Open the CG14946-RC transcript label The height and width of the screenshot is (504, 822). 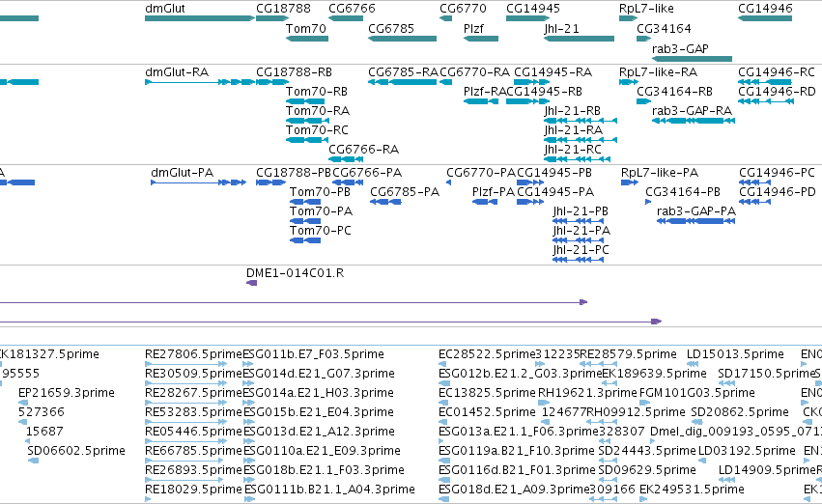777,72
